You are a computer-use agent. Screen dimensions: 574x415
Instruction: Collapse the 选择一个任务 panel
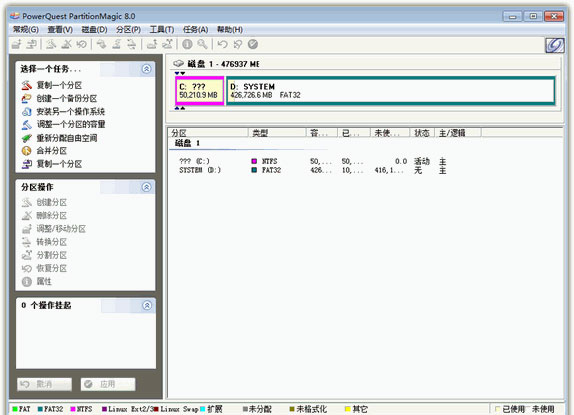click(146, 69)
